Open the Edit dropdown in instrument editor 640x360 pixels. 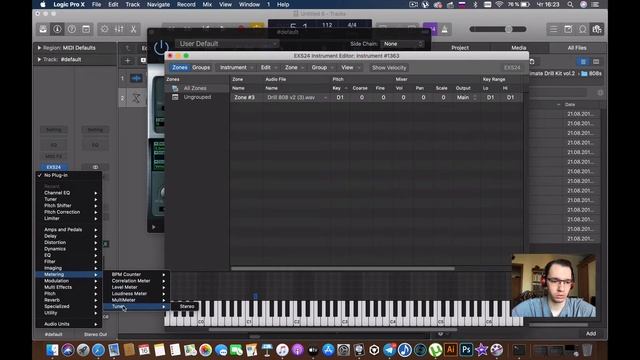268,67
